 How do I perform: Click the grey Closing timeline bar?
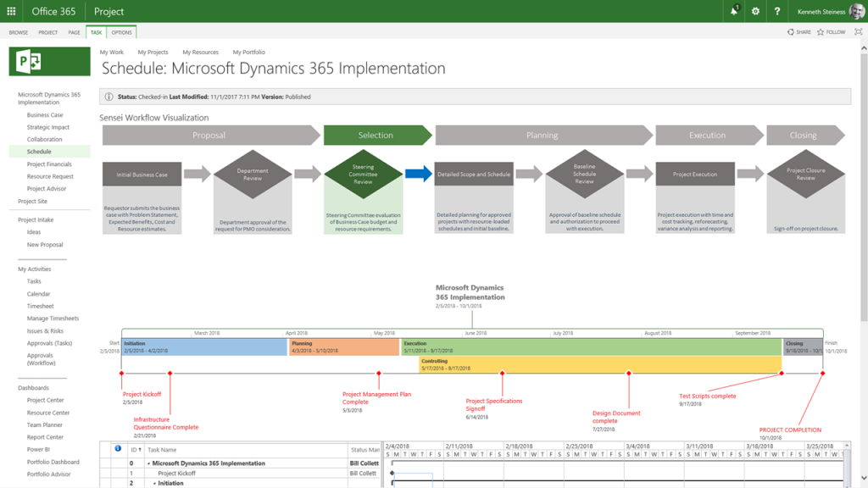pyautogui.click(x=804, y=347)
